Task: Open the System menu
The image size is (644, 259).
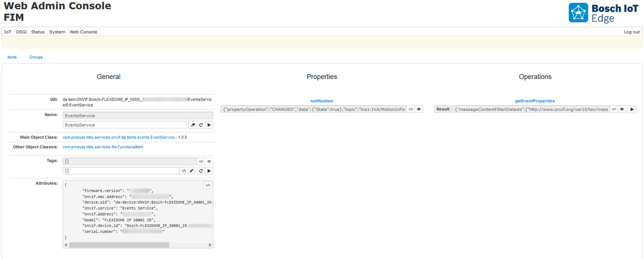Action: 57,32
